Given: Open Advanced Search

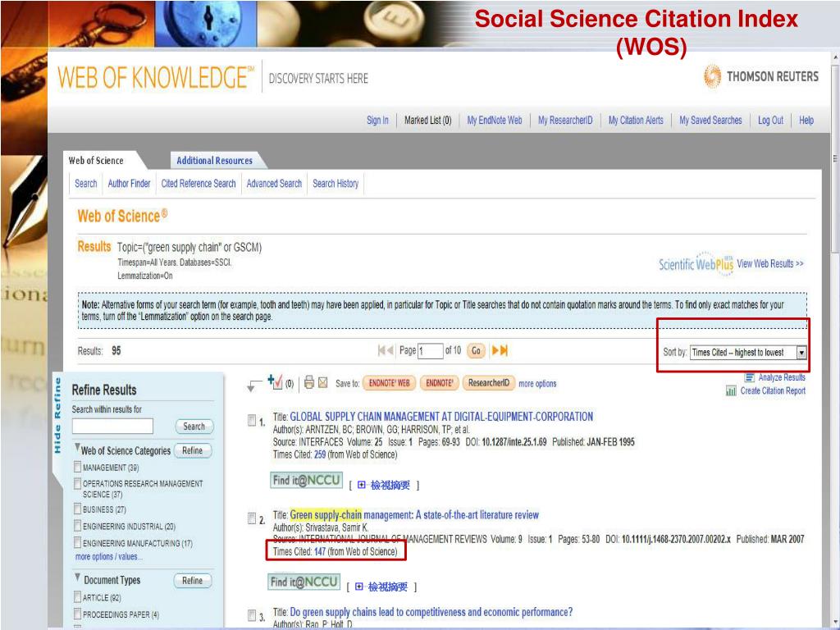Looking at the screenshot, I should [x=274, y=183].
